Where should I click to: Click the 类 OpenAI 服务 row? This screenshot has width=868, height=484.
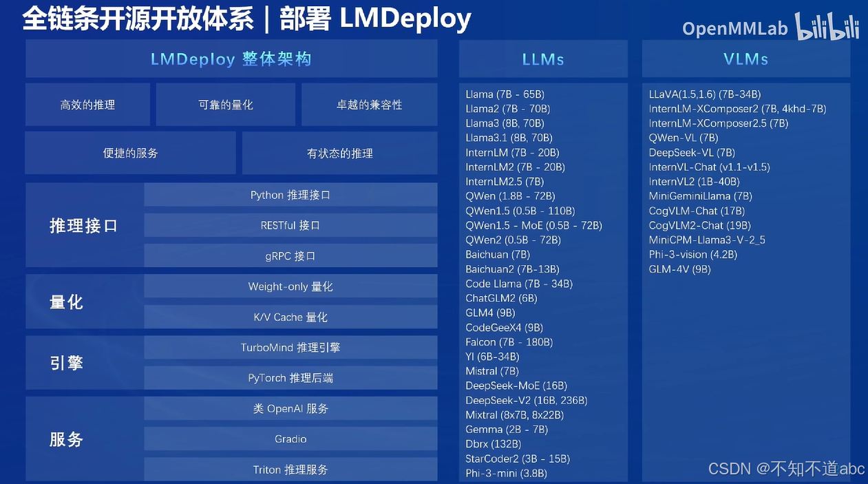[x=290, y=408]
